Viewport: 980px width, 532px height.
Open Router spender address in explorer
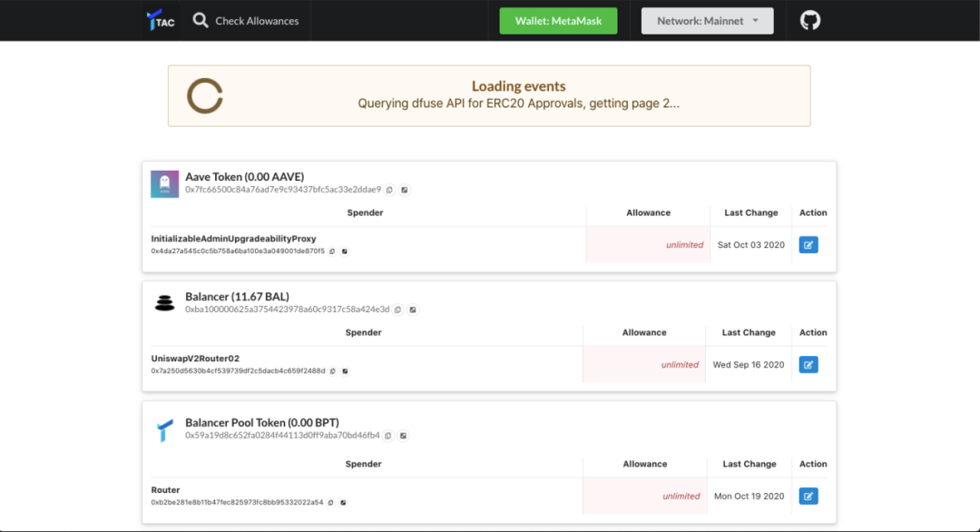pos(343,503)
